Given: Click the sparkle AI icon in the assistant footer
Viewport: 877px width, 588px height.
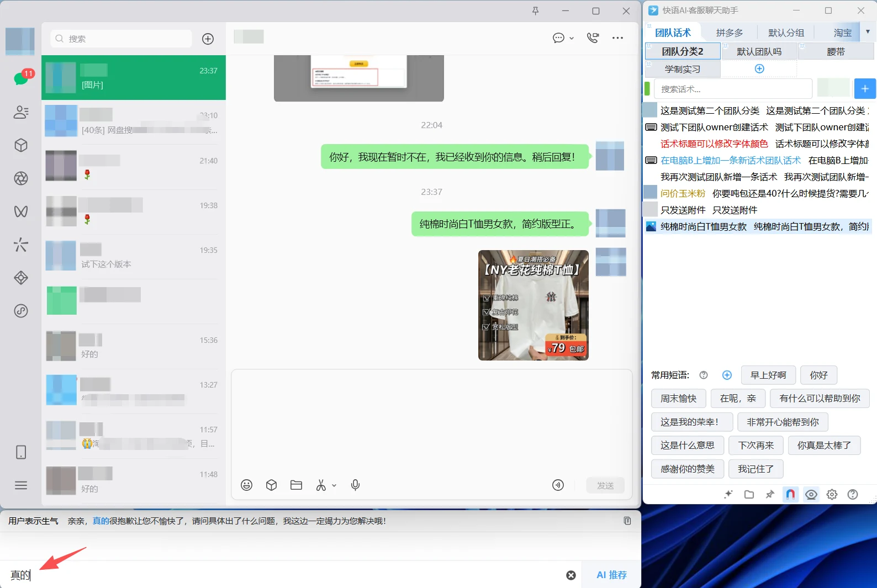Looking at the screenshot, I should 728,494.
